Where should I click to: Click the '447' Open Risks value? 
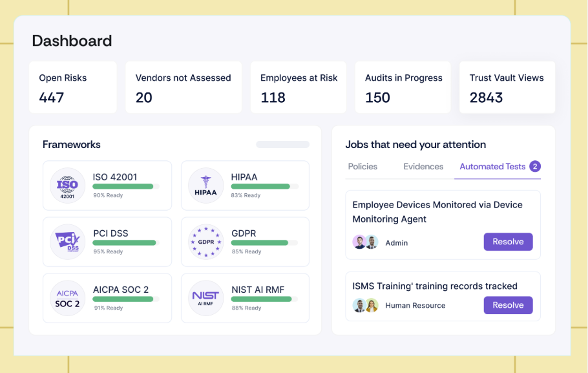click(x=52, y=98)
